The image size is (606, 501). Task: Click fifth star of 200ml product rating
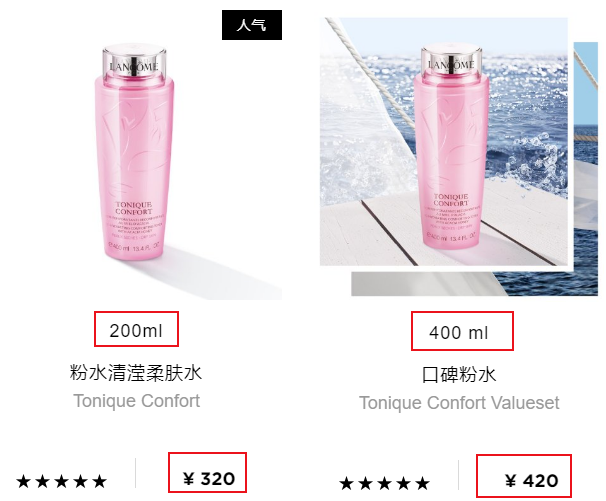[99, 481]
